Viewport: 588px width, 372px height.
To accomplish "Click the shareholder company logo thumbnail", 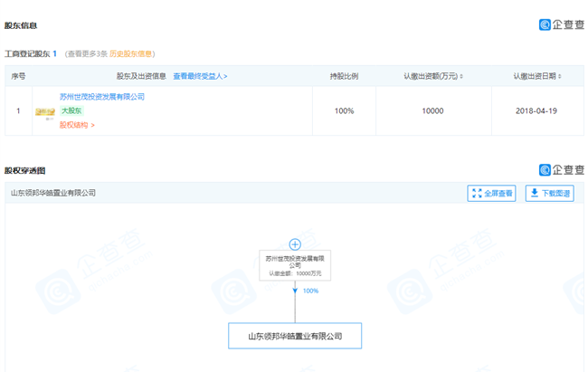I will 44,111.
